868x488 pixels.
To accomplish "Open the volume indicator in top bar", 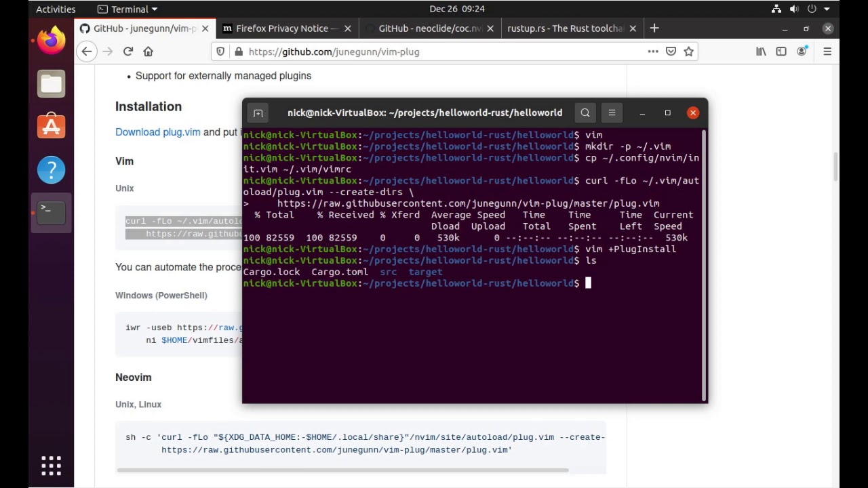I will (794, 9).
